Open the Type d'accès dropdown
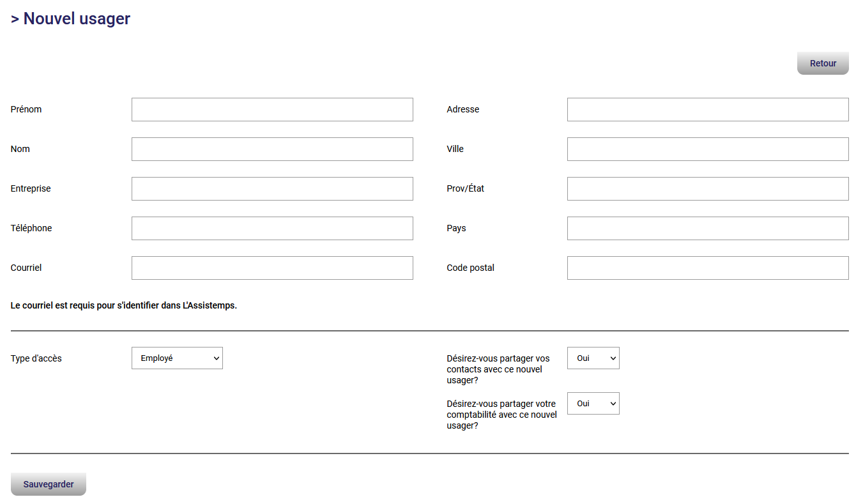The height and width of the screenshot is (504, 856). 177,358
